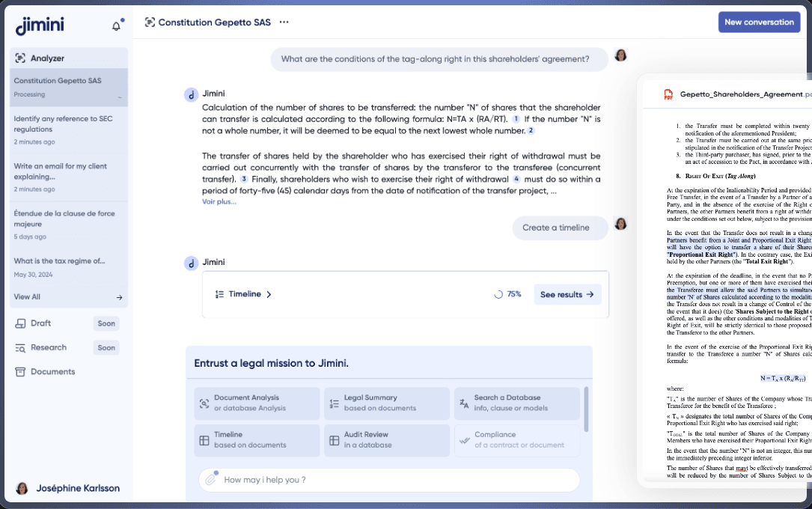Open Documents in the sidebar
Image resolution: width=812 pixels, height=509 pixels.
53,372
